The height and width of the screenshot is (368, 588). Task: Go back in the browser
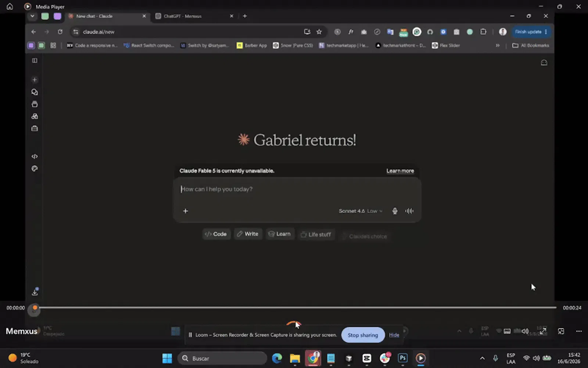[33, 32]
